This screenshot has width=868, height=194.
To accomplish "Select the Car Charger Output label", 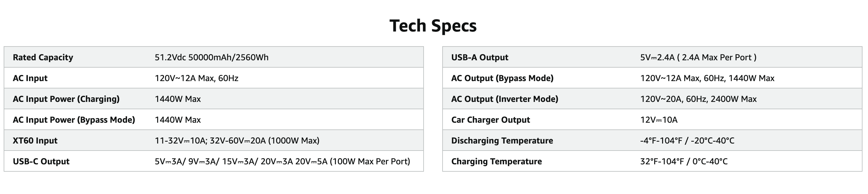I will [490, 120].
